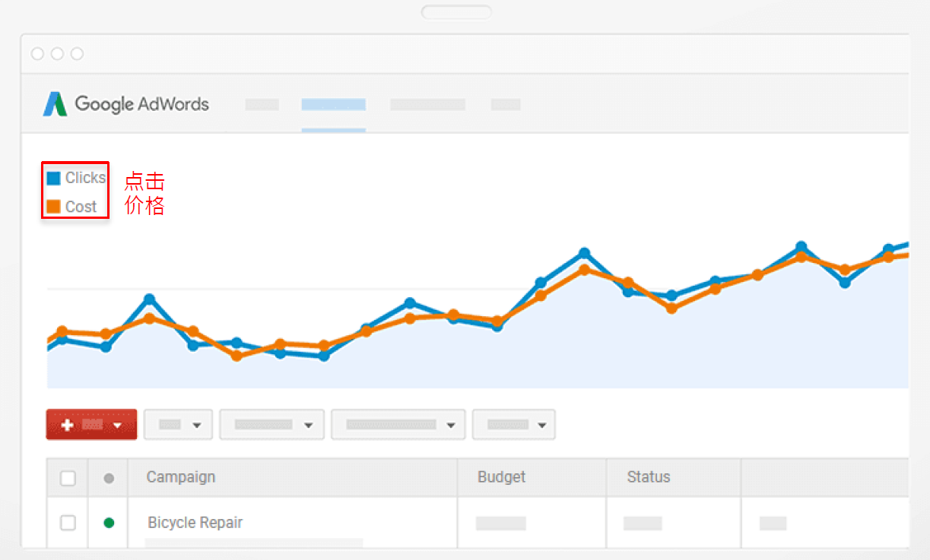Click the white plus icon on red button
This screenshot has width=930, height=560.
click(x=67, y=425)
